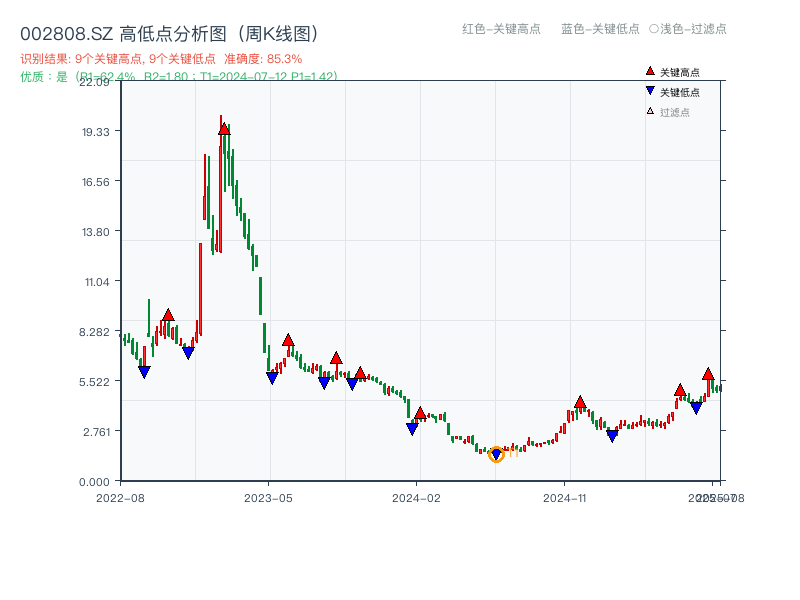Click the 2024-02 axis date label
Screen dimensions: 800x600
[x=419, y=497]
